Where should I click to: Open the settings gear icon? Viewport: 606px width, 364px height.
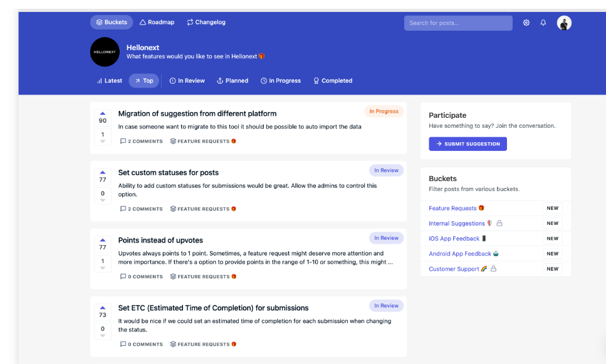pyautogui.click(x=526, y=23)
